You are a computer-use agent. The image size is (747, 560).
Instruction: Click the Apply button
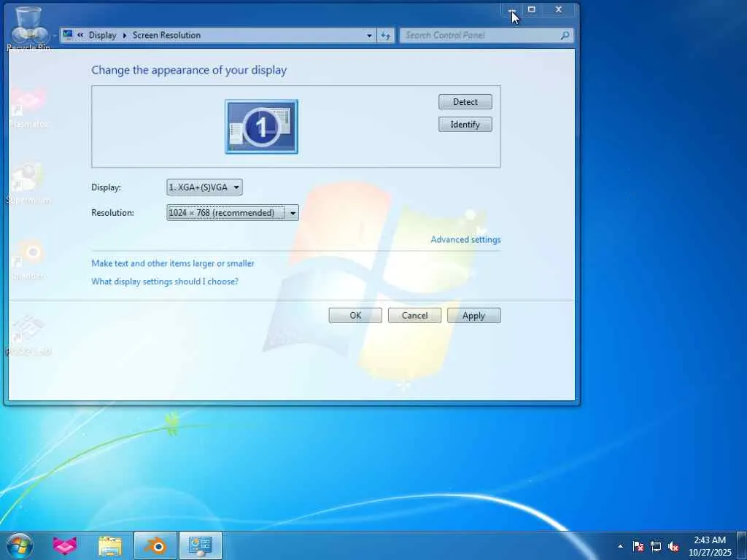pos(473,315)
